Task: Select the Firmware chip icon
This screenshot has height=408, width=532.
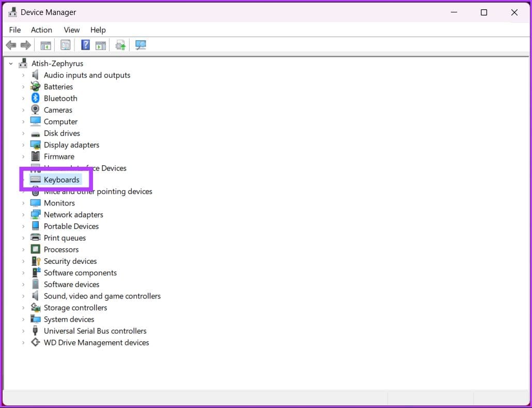Action: 35,156
